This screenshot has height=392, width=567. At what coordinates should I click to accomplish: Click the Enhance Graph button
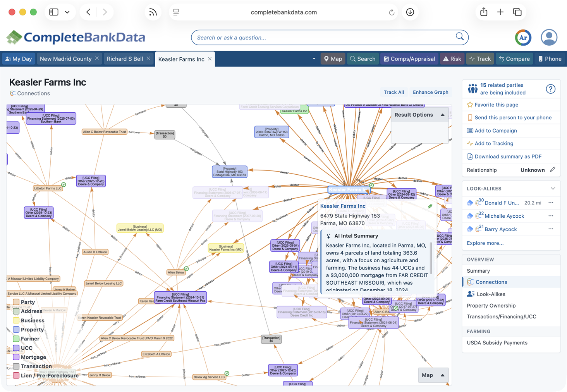(431, 92)
